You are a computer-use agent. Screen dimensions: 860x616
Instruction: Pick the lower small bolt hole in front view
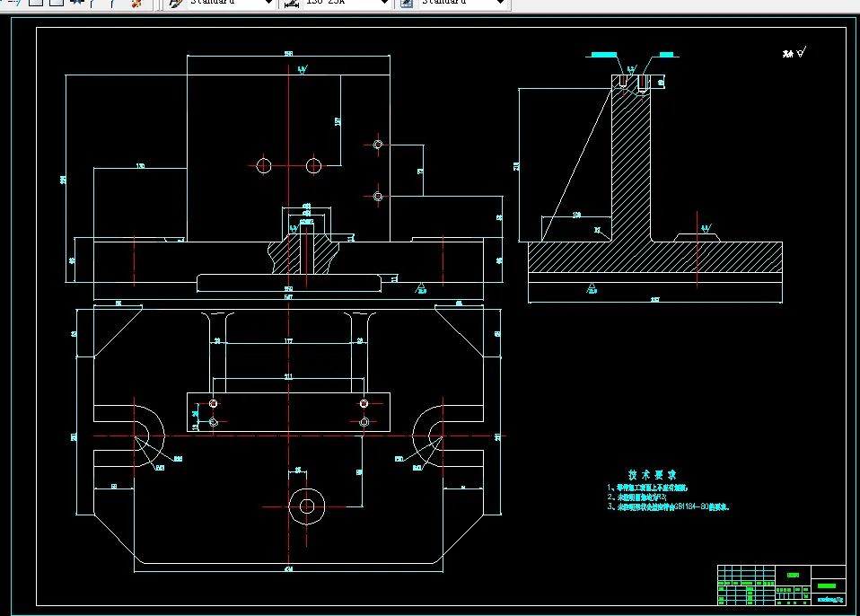tap(378, 196)
